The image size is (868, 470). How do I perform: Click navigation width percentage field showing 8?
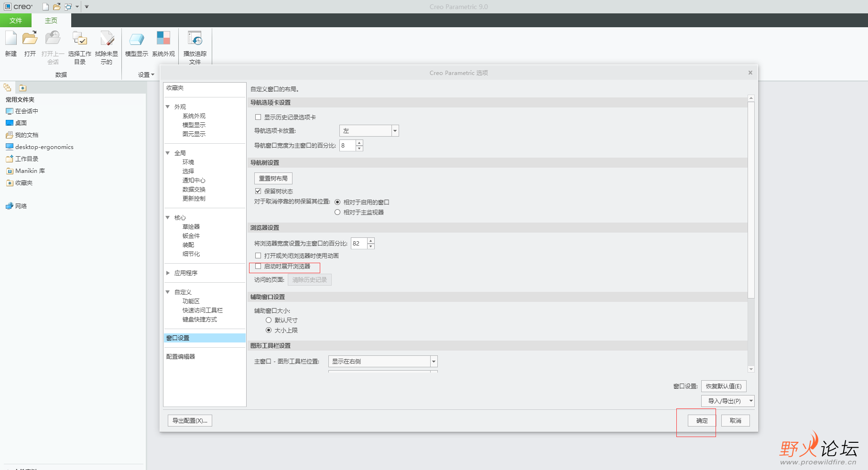tap(347, 145)
